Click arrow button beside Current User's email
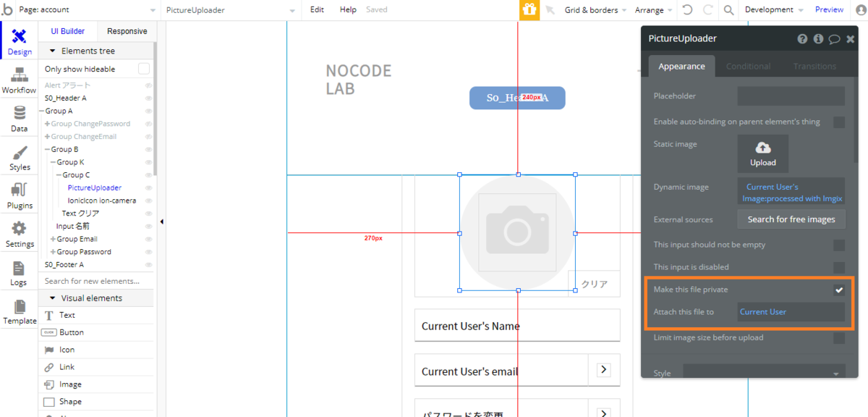 (604, 370)
